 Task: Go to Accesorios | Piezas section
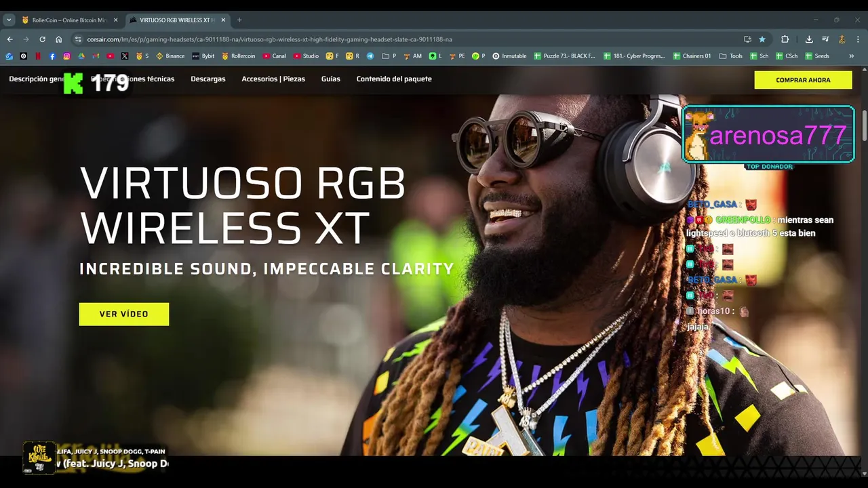coord(273,79)
